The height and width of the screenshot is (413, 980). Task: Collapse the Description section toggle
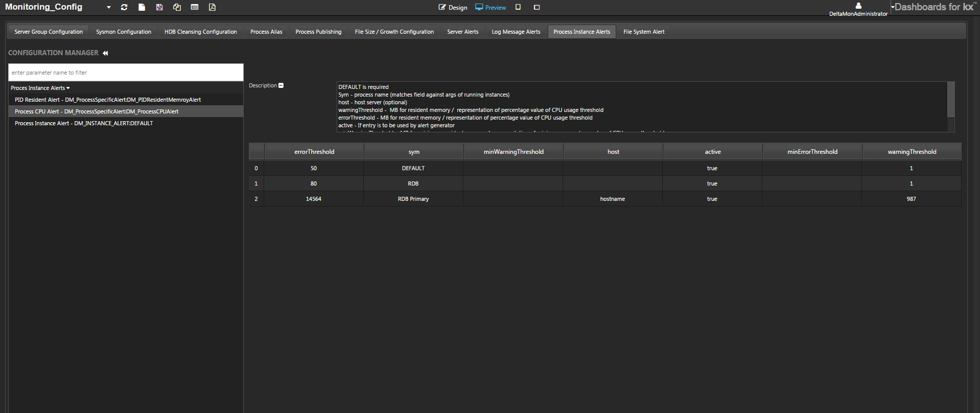281,85
